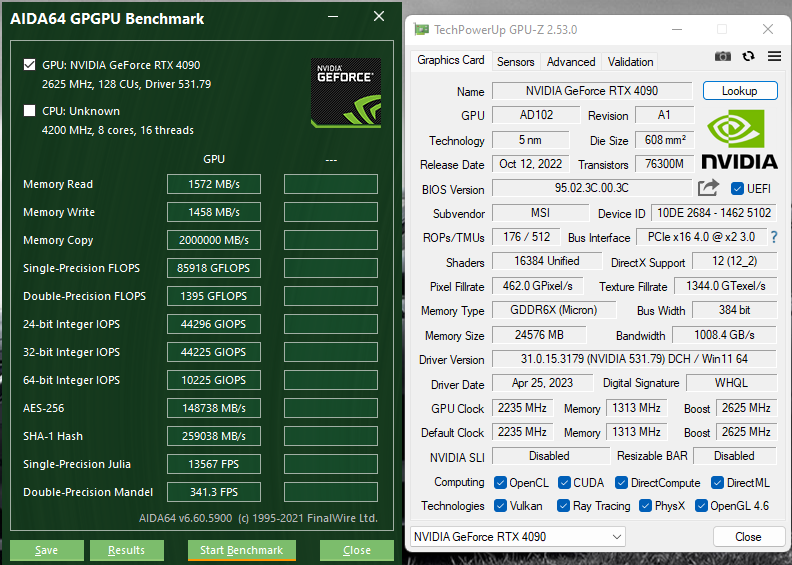Open Results in AIDA64
Image resolution: width=792 pixels, height=565 pixels.
126,550
